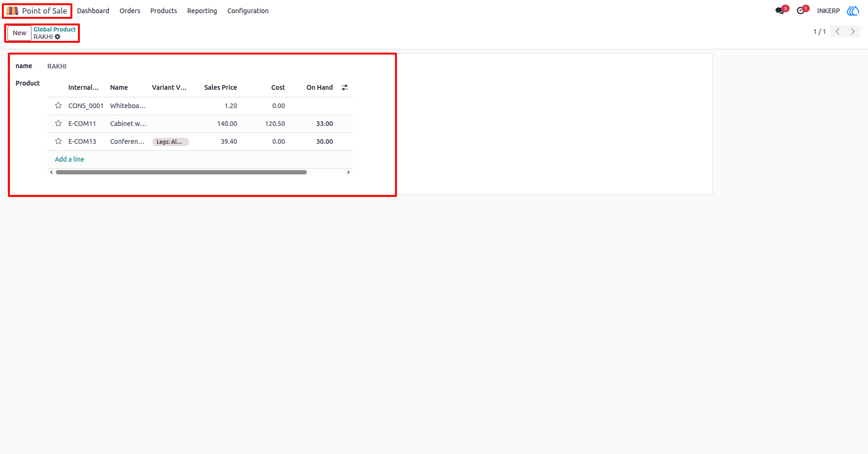Go to previous record arrow
This screenshot has width=868, height=454.
(x=837, y=31)
